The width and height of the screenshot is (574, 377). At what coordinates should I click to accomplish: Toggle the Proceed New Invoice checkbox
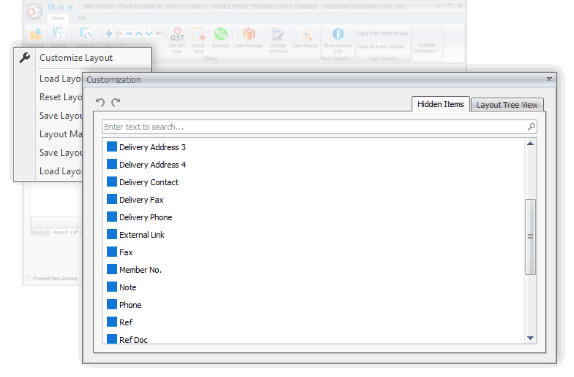click(29, 278)
